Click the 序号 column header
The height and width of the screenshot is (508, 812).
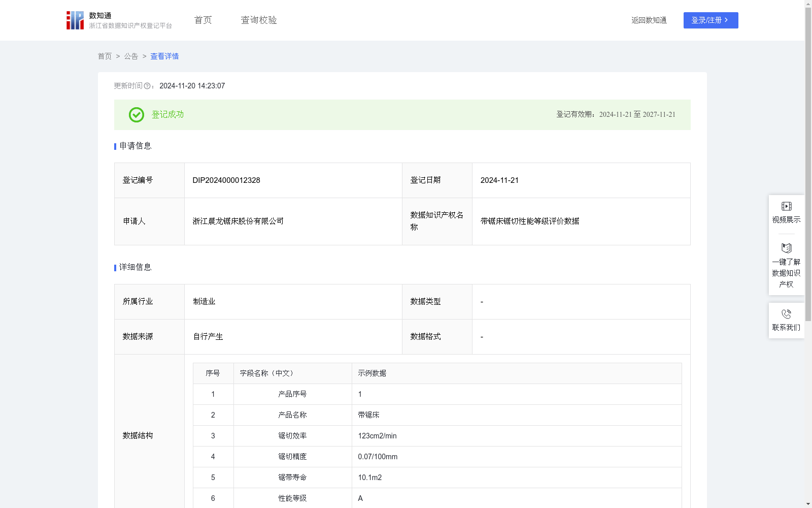click(x=213, y=373)
